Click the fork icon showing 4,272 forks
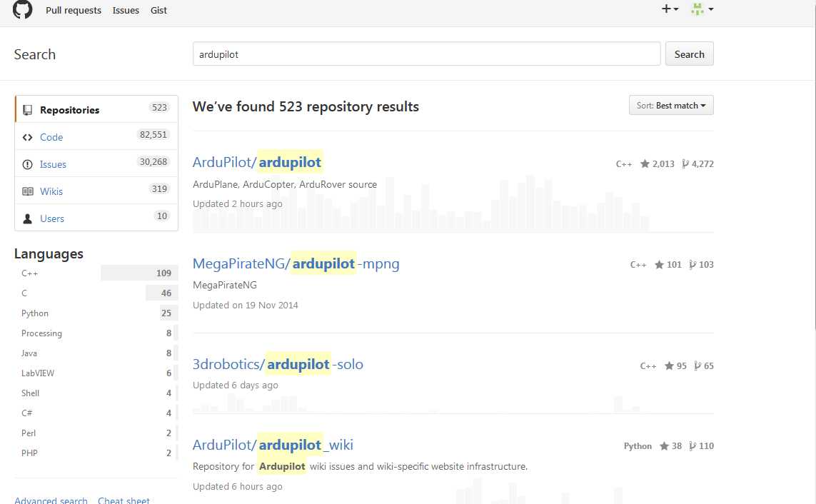Image resolution: width=816 pixels, height=504 pixels. tap(685, 164)
